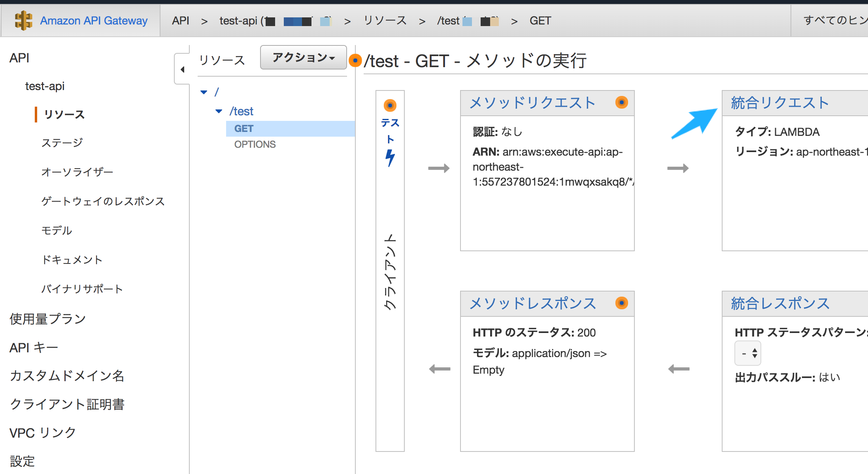
Task: Click orange hint dot beside メソッドレスポンス
Action: click(x=621, y=303)
